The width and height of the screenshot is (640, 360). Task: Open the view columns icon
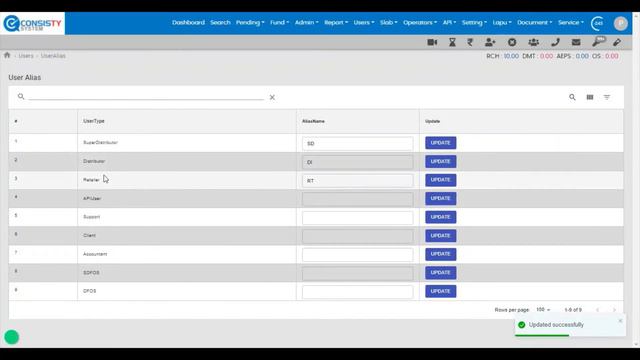point(590,97)
